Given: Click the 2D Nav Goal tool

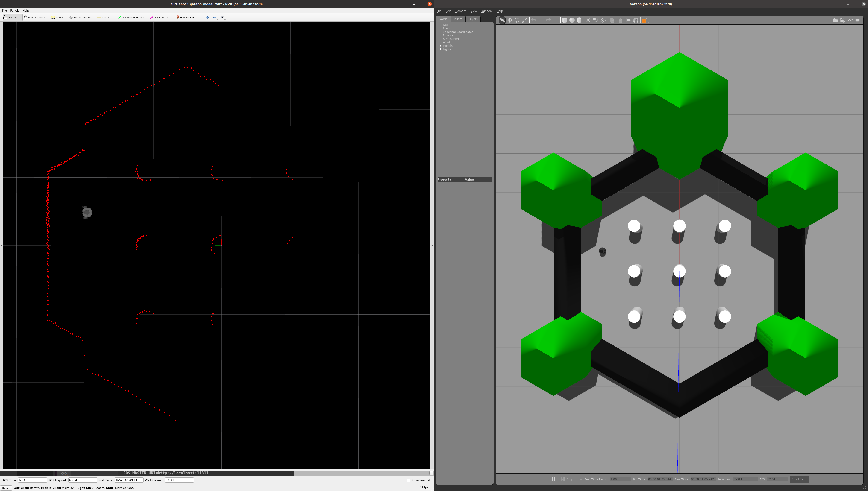Looking at the screenshot, I should (x=160, y=18).
